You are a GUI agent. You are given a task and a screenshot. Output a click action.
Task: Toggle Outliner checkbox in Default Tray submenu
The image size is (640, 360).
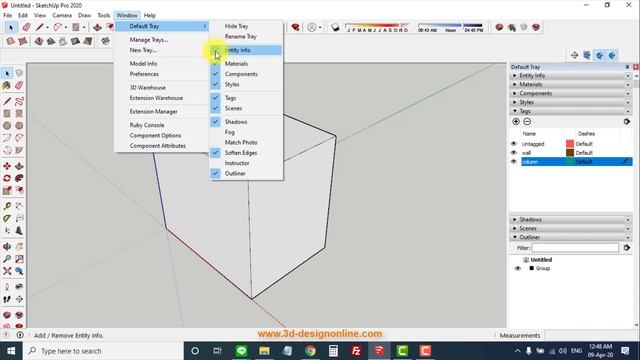[x=215, y=173]
